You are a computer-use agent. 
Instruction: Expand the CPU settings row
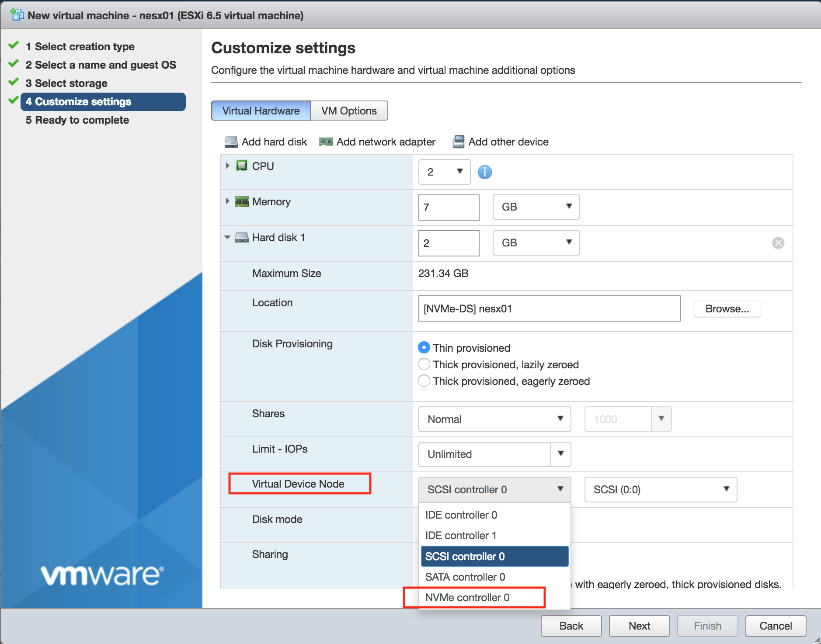227,166
